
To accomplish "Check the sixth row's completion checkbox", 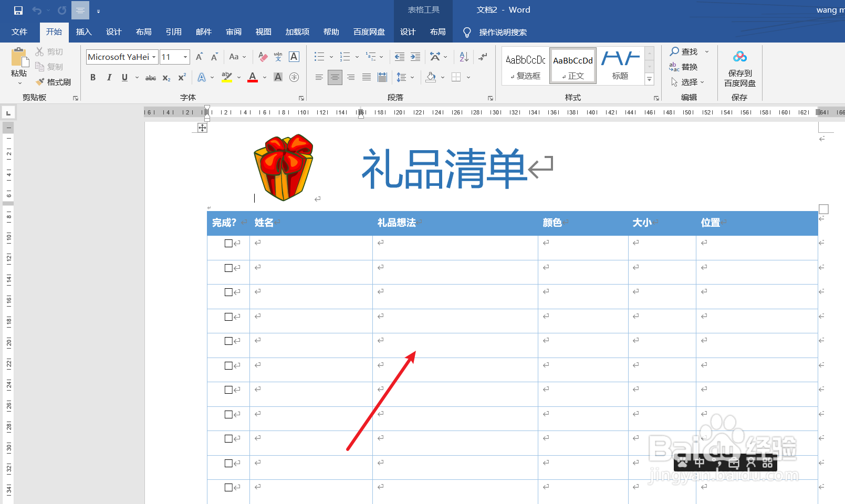I will pos(228,365).
